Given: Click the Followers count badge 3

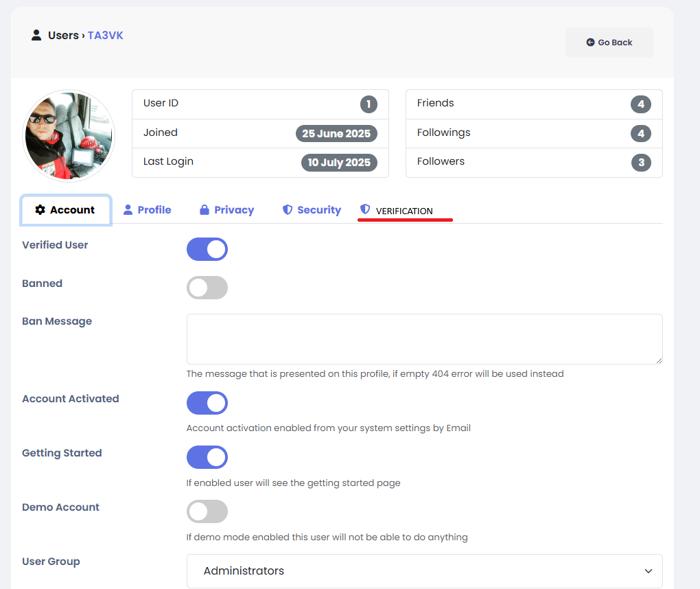Looking at the screenshot, I should click(641, 163).
